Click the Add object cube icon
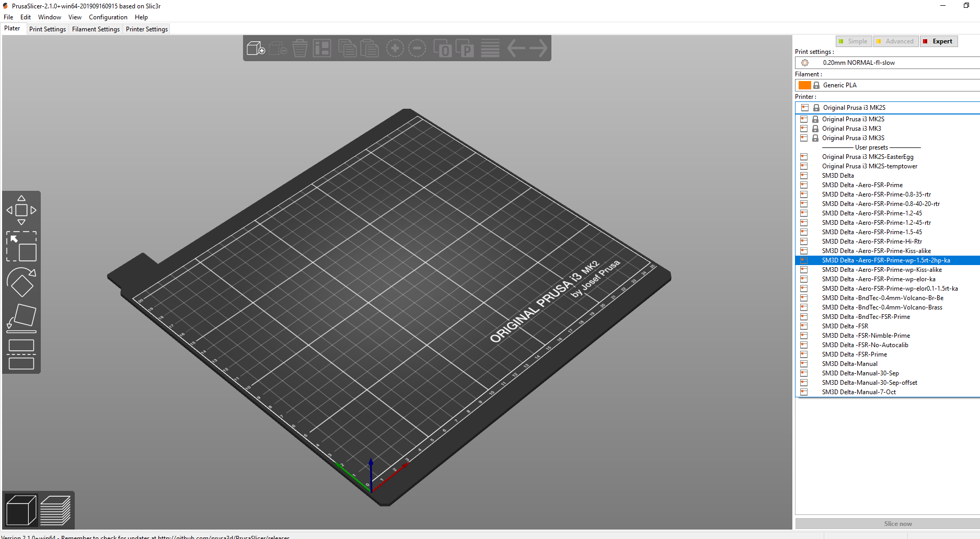The image size is (980, 539). 256,49
